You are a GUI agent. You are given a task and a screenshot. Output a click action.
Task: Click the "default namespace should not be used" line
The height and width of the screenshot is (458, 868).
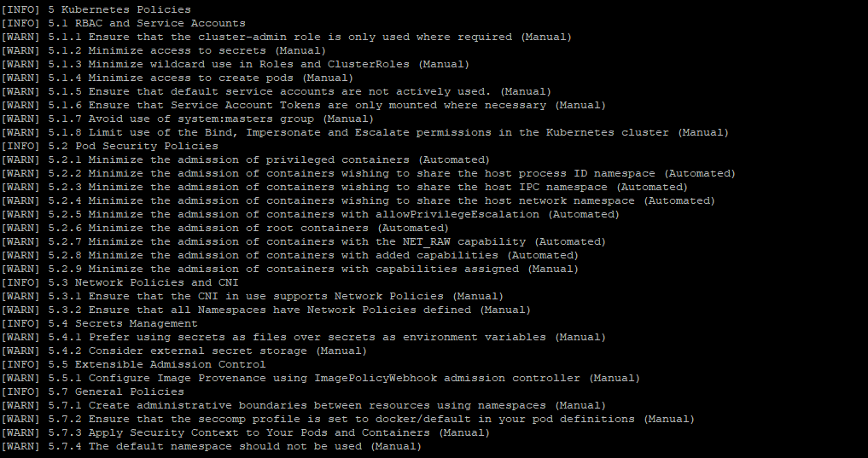pyautogui.click(x=212, y=446)
